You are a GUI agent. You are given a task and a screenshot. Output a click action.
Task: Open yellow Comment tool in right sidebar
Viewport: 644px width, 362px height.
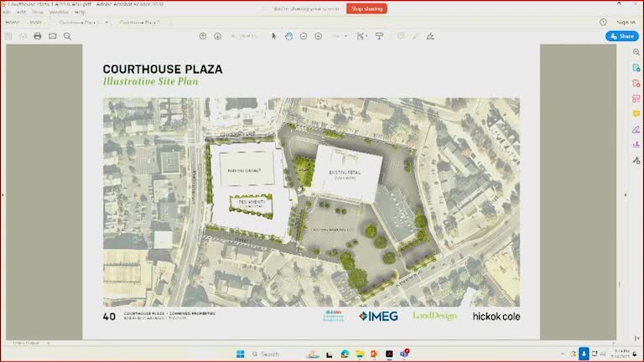coord(636,114)
